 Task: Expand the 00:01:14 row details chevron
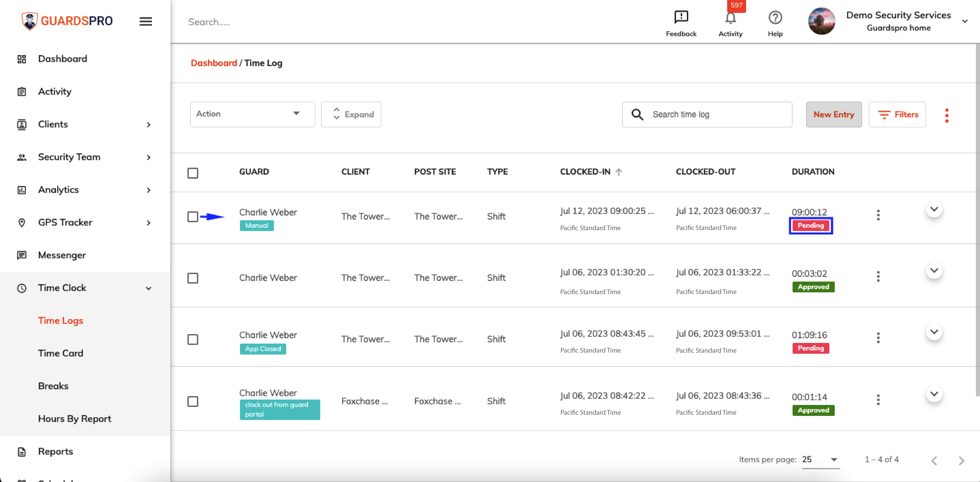click(x=934, y=394)
